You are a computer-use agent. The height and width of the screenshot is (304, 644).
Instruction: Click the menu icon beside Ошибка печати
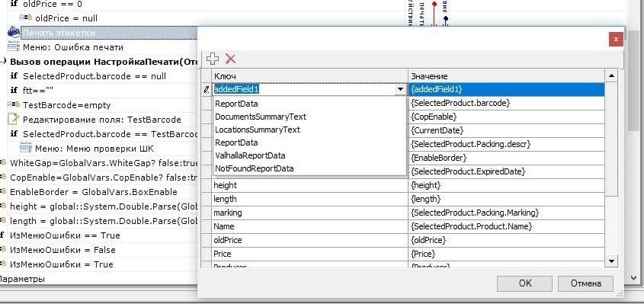(14, 47)
